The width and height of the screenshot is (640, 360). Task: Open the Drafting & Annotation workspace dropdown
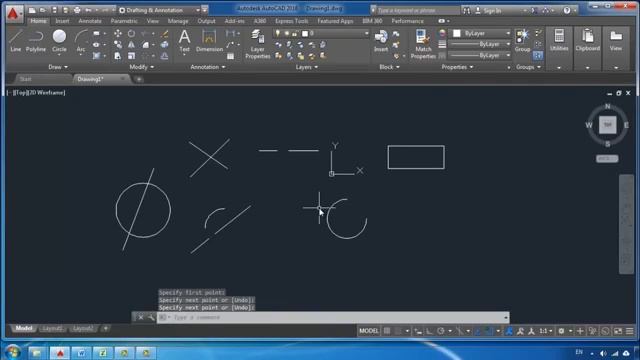click(x=159, y=10)
